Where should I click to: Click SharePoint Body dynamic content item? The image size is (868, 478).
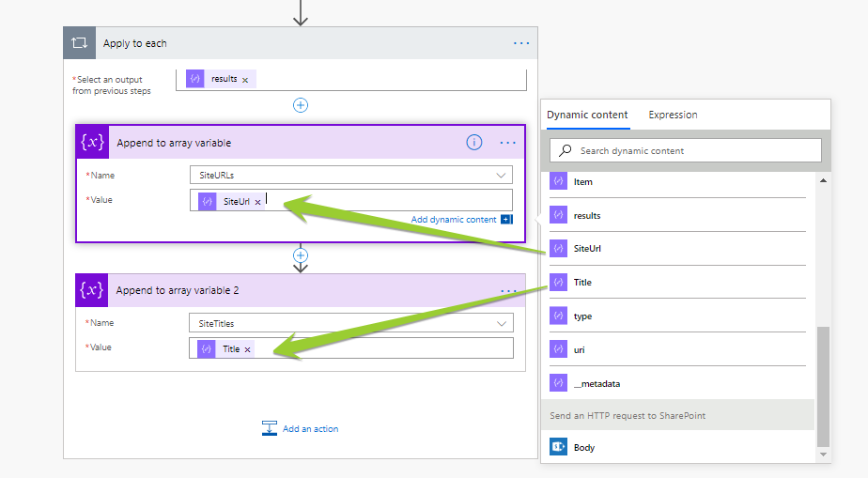point(583,448)
